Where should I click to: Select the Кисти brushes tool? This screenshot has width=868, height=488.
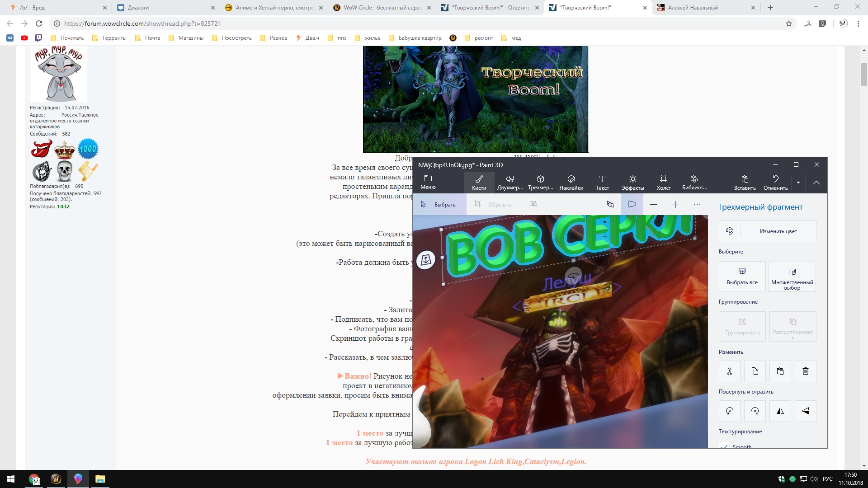click(x=479, y=182)
